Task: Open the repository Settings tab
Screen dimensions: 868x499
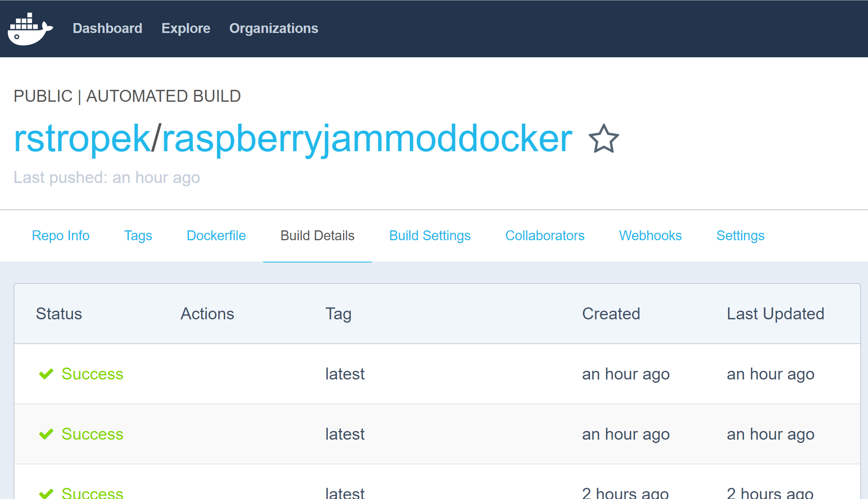Action: [x=740, y=236]
